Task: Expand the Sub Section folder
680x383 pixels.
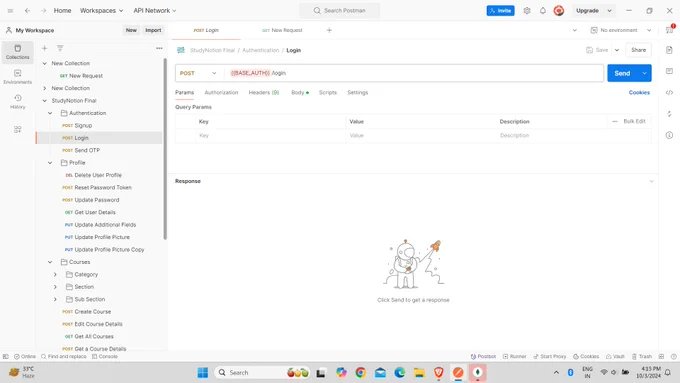Action: [55, 299]
